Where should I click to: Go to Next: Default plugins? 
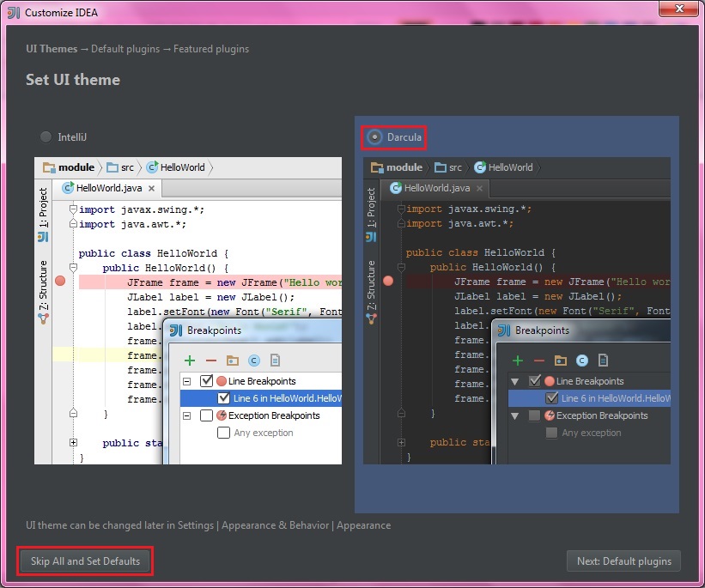623,561
